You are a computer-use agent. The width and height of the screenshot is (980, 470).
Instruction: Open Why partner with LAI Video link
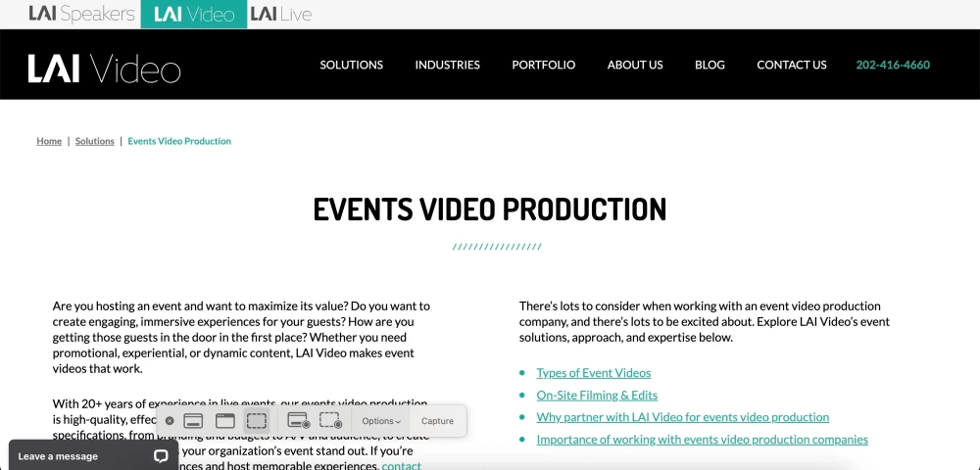pos(682,417)
